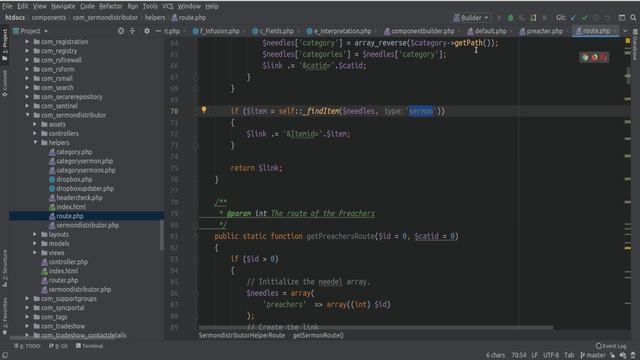Click the editor horizontal scrollbar
Viewport: 640px width, 360px height.
(x=376, y=327)
